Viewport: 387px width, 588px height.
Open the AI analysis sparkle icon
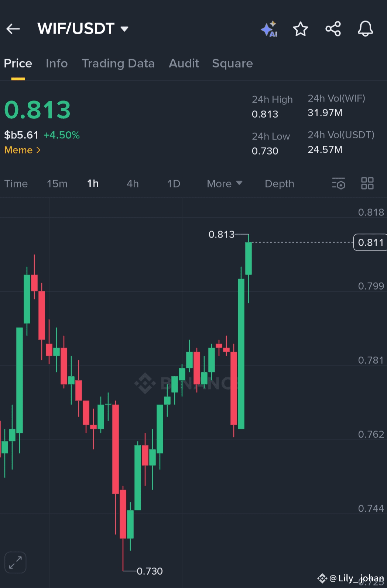[x=269, y=29]
